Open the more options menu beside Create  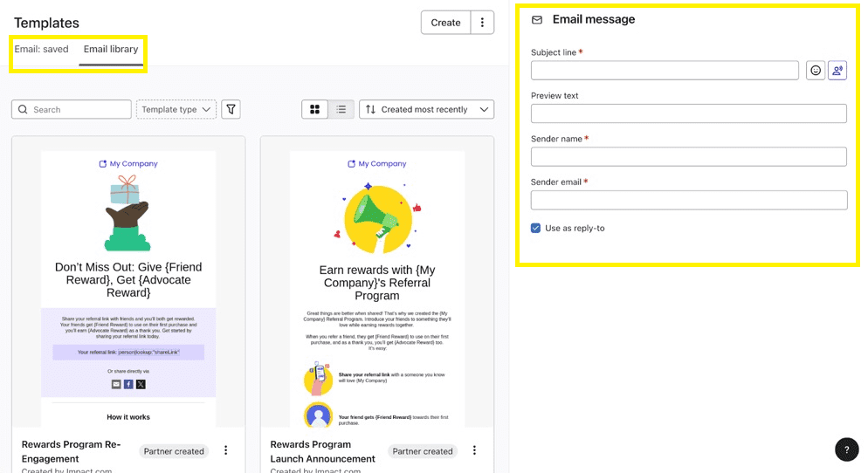point(482,23)
